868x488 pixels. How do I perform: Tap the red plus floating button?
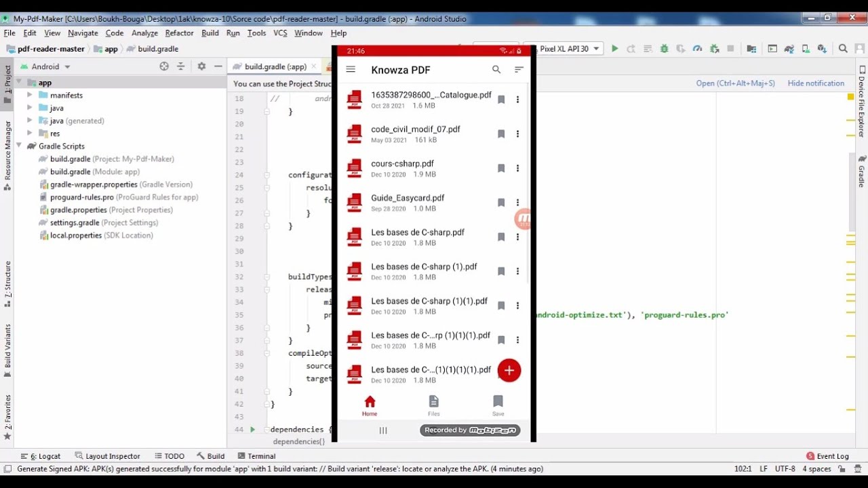pos(509,371)
